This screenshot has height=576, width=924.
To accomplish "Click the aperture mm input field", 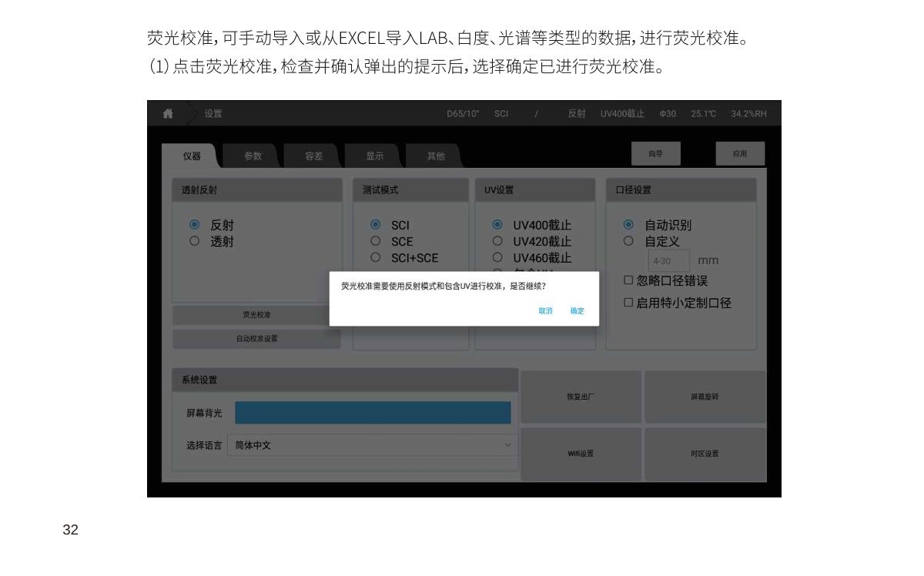I will (668, 261).
